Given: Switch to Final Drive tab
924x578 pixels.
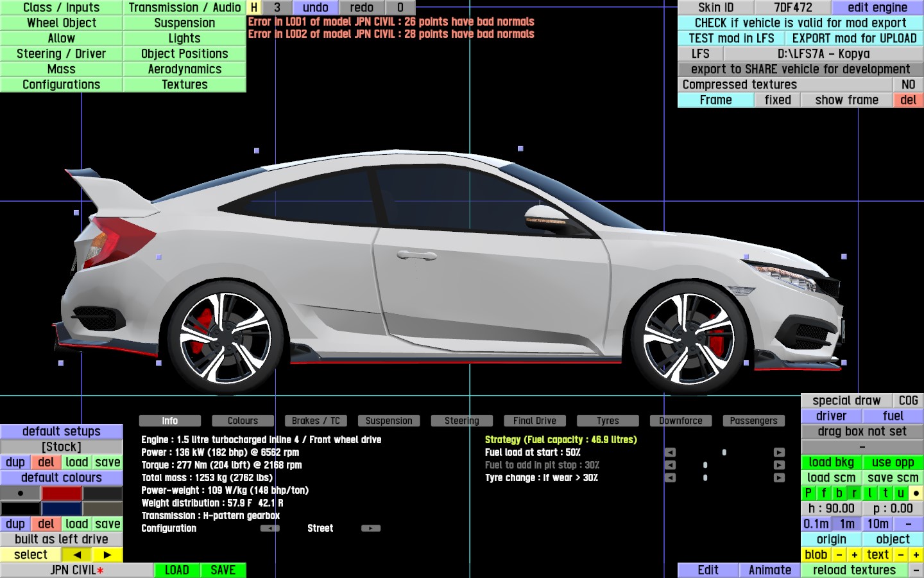Looking at the screenshot, I should pos(535,421).
